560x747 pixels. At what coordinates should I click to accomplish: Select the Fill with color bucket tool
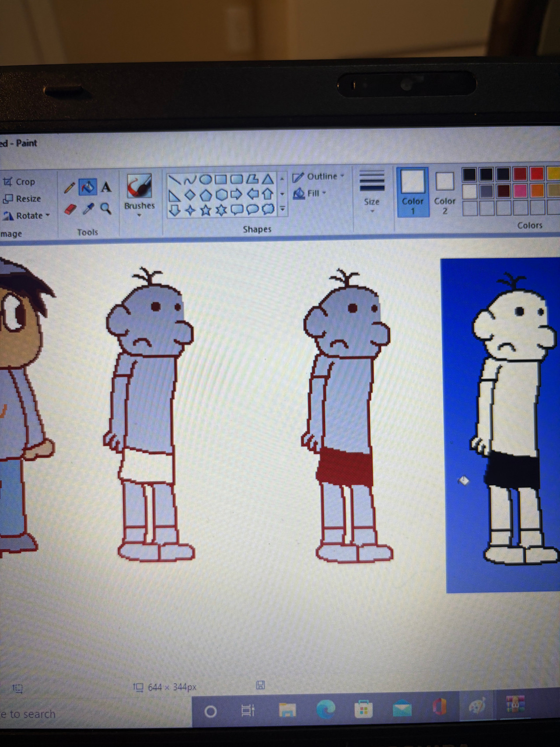click(88, 187)
